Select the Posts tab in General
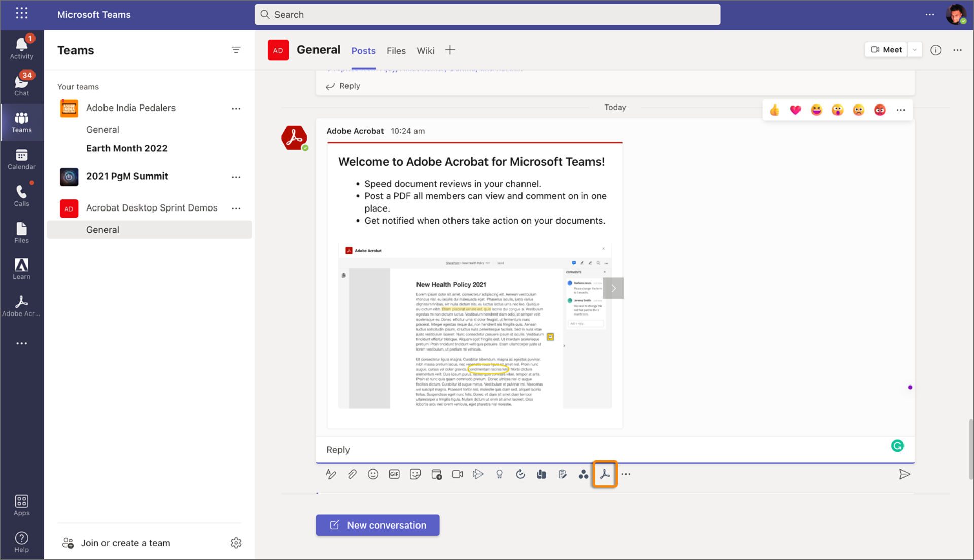The image size is (974, 560). pyautogui.click(x=363, y=50)
